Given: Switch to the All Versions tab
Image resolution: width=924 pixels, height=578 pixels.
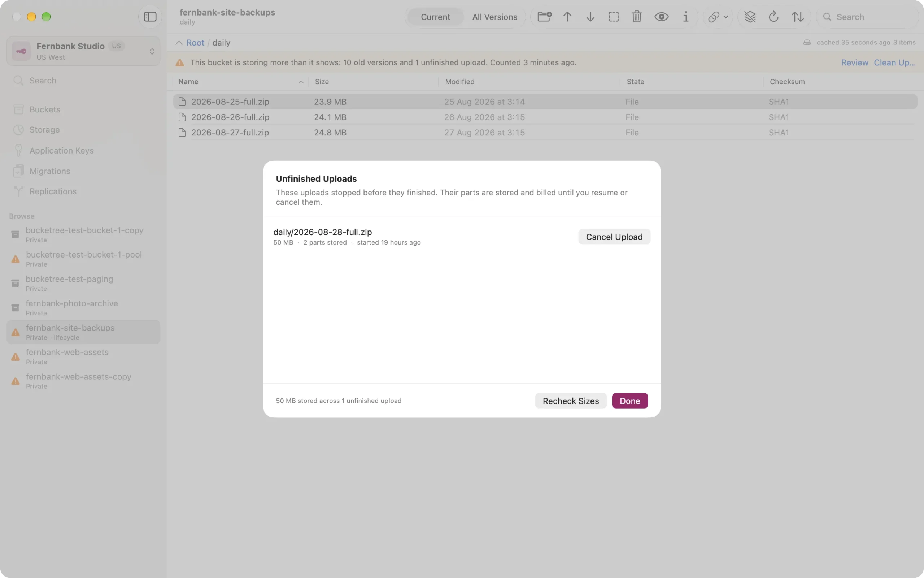Looking at the screenshot, I should point(494,17).
